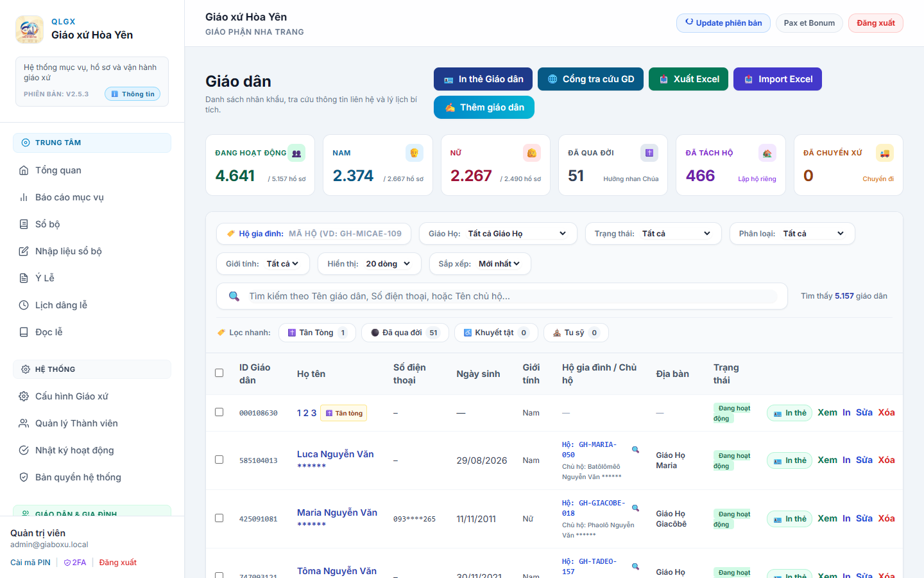Viewport: 924px width, 578px height.
Task: Click the Đã chuyển xứ truck icon
Action: (x=885, y=153)
